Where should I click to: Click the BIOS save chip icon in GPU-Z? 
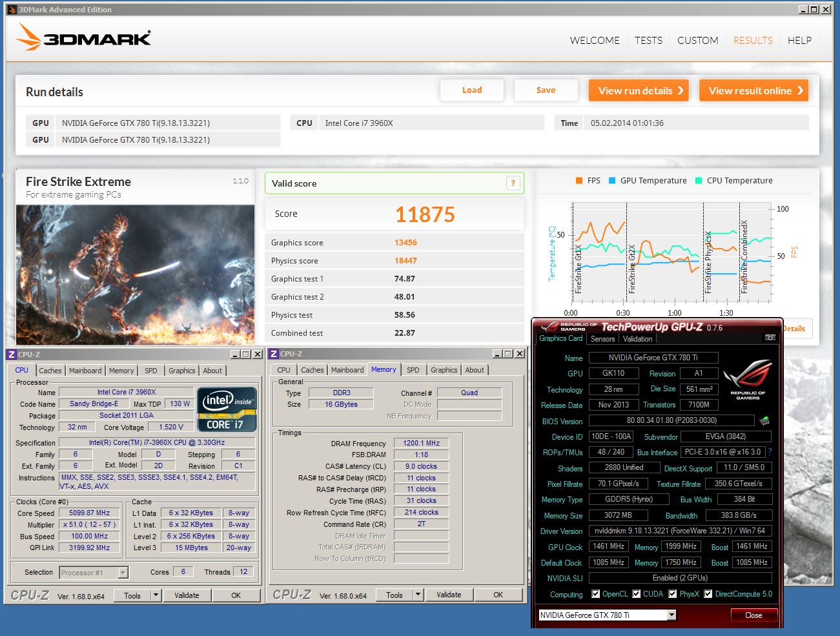click(764, 420)
